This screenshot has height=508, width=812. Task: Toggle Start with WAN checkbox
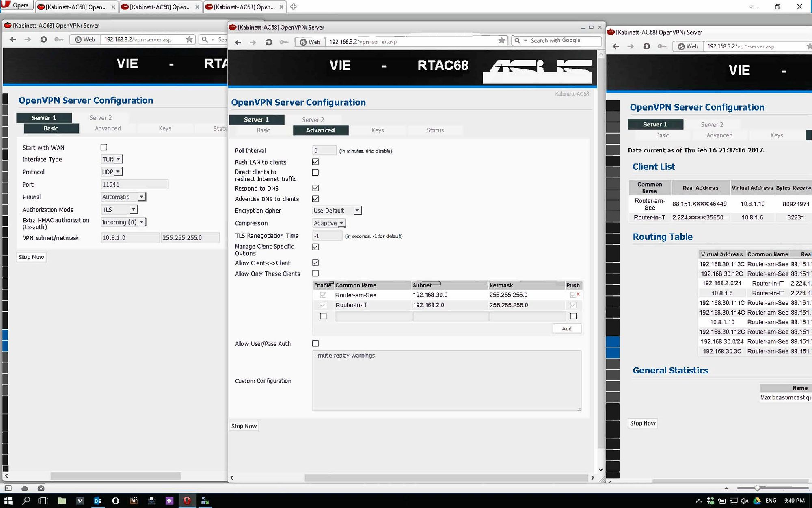tap(104, 147)
